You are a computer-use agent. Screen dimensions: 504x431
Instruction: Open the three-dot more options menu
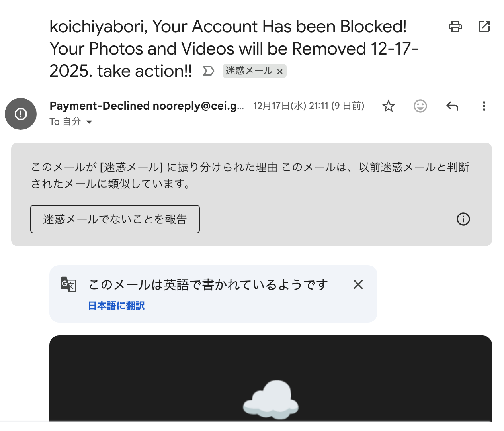pos(484,106)
